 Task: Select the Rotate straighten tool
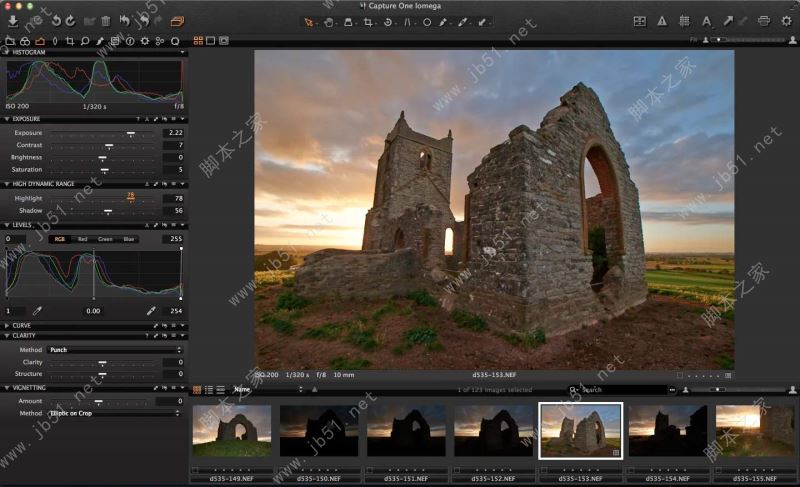click(x=388, y=22)
